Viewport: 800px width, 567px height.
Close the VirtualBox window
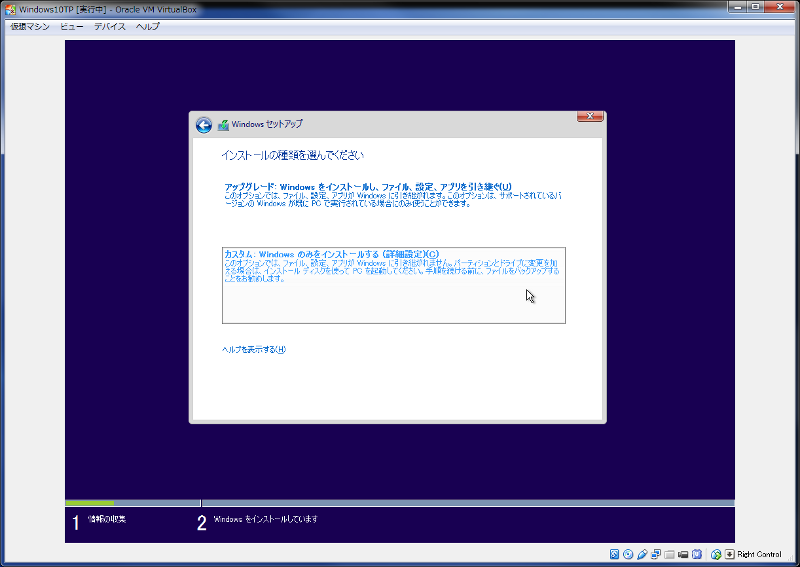(781, 7)
